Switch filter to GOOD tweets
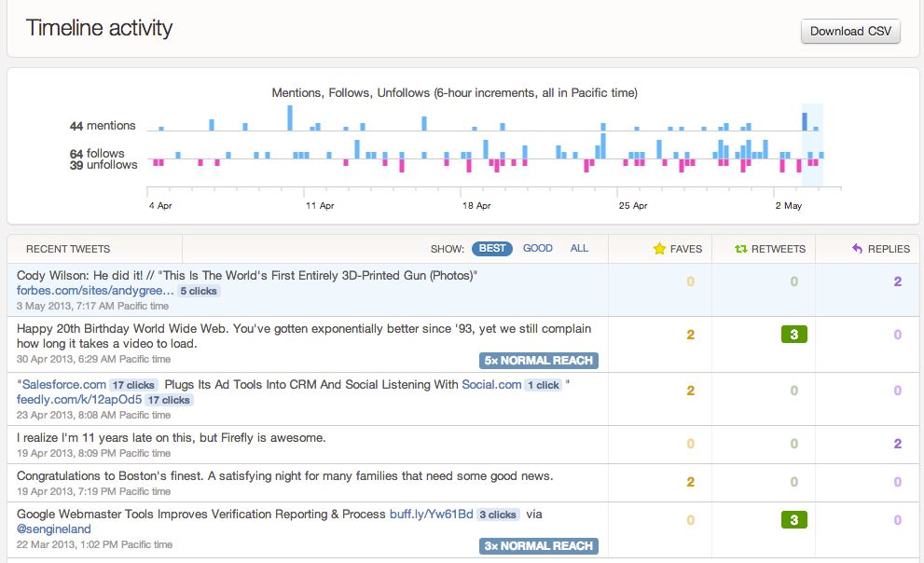 (x=537, y=249)
